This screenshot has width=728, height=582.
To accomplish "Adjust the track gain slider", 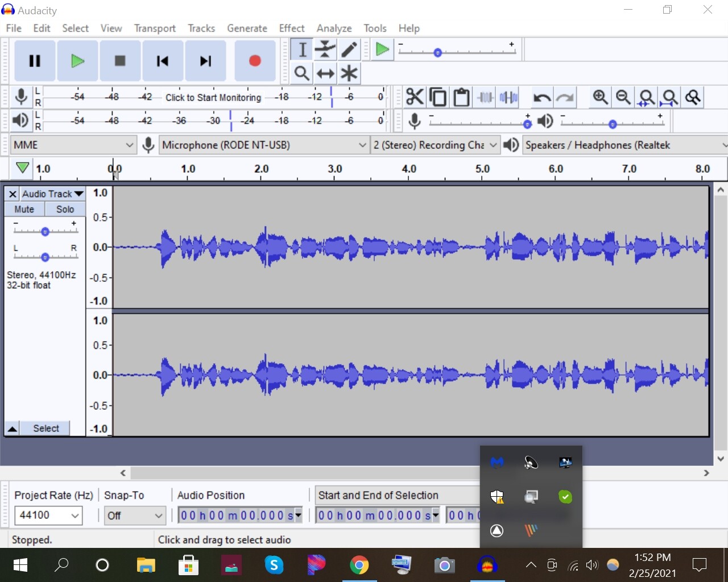I will point(45,231).
